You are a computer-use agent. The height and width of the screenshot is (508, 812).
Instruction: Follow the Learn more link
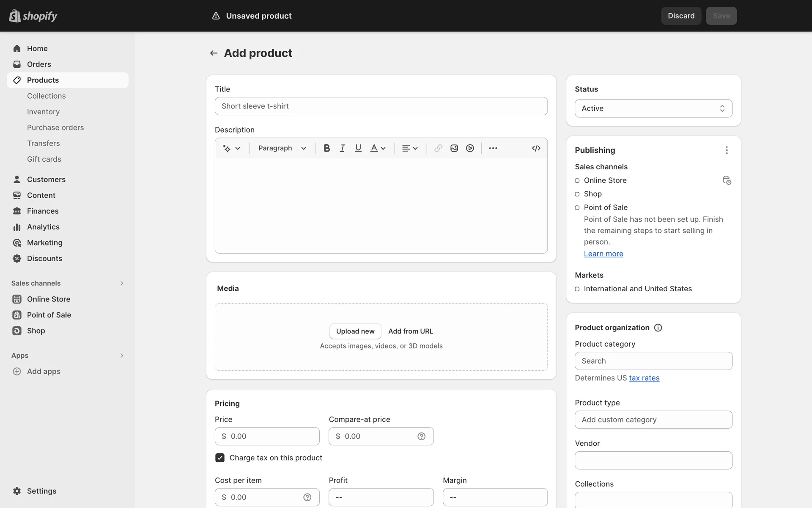[603, 254]
